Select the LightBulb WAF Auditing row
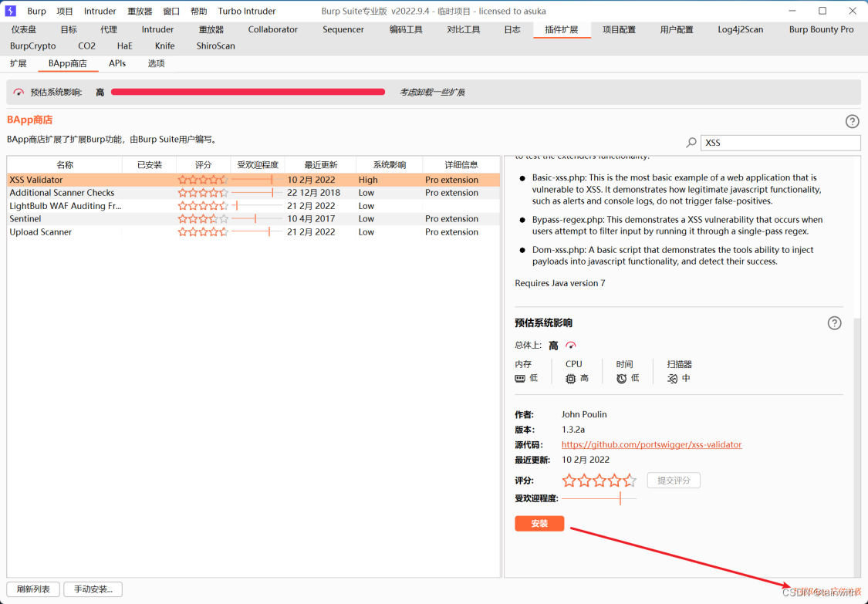The image size is (868, 604). 254,206
